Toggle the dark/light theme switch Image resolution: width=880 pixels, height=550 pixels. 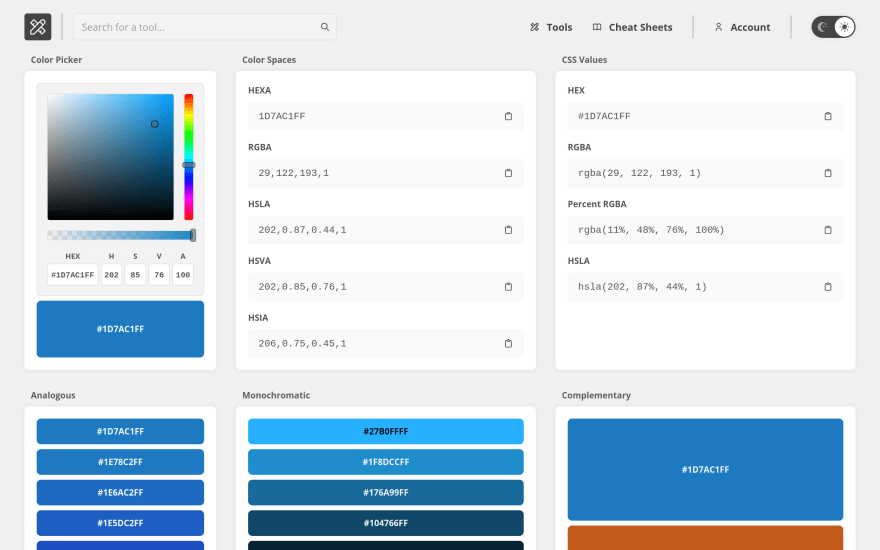[833, 27]
